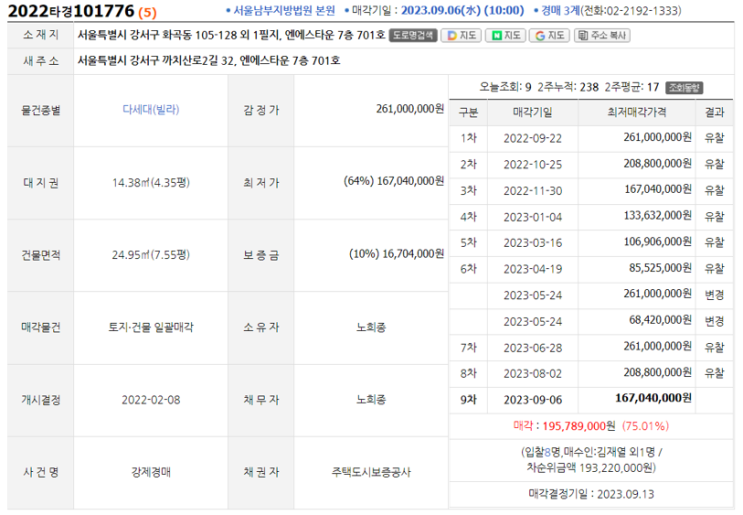
Task: Click the 8차 row date 2023-08-02
Action: click(533, 374)
